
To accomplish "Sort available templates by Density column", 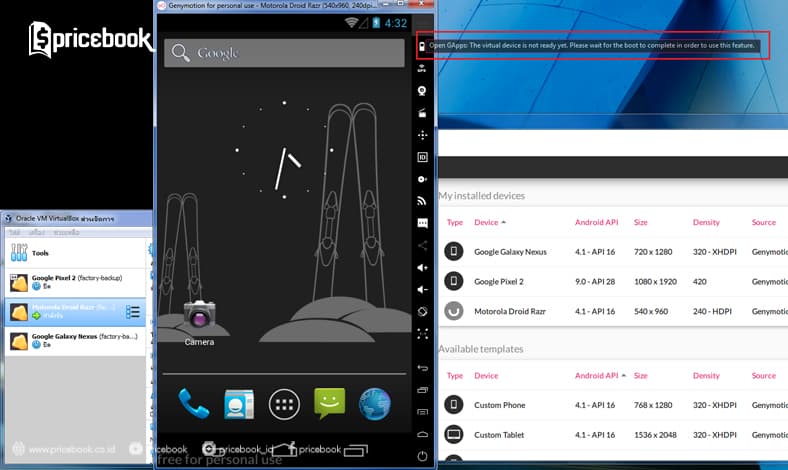I will 706,375.
